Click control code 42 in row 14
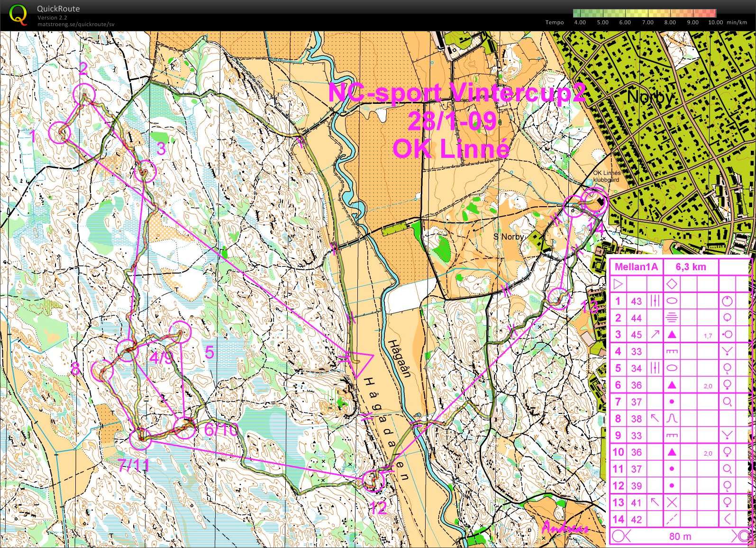This screenshot has height=548, width=756. point(636,520)
